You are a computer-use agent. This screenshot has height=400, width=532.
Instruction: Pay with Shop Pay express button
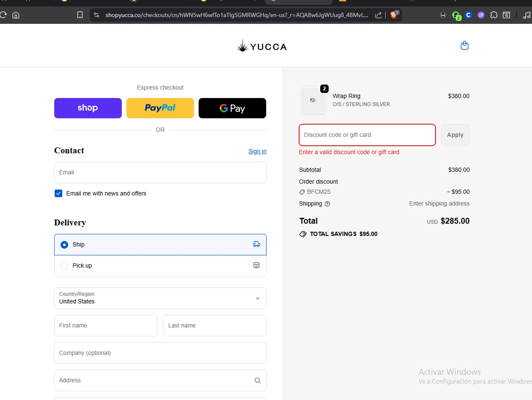(x=88, y=108)
